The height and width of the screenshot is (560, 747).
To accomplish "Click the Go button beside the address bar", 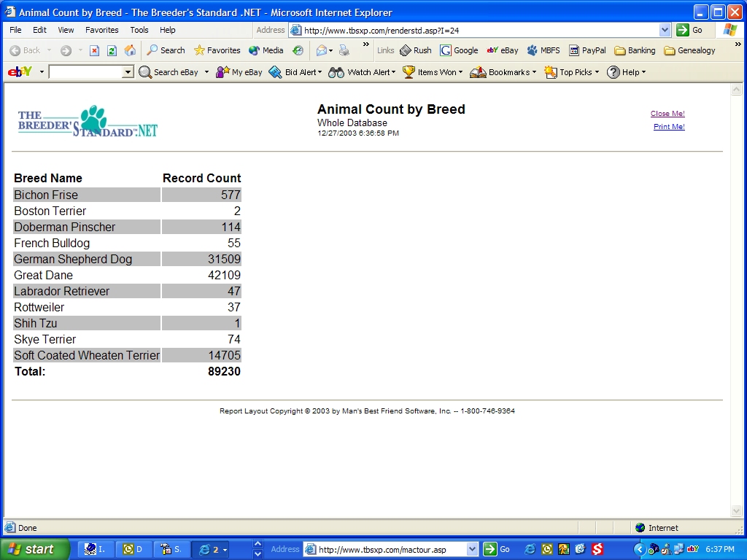I will (689, 30).
